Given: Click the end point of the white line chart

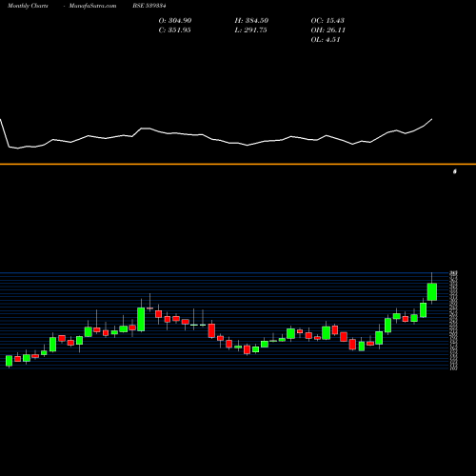Looking at the screenshot, I should coord(432,119).
